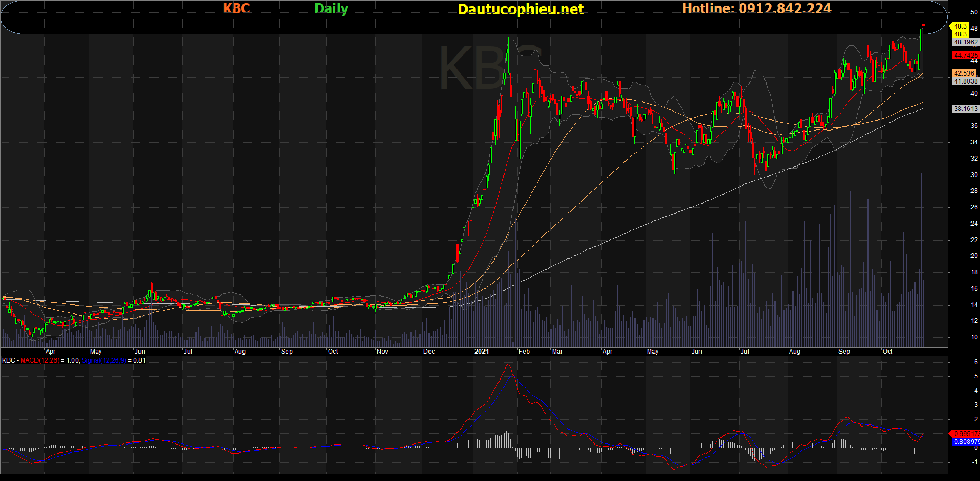Click the Signal(12,26,9) indicator label
This screenshot has height=481, width=980.
point(104,360)
